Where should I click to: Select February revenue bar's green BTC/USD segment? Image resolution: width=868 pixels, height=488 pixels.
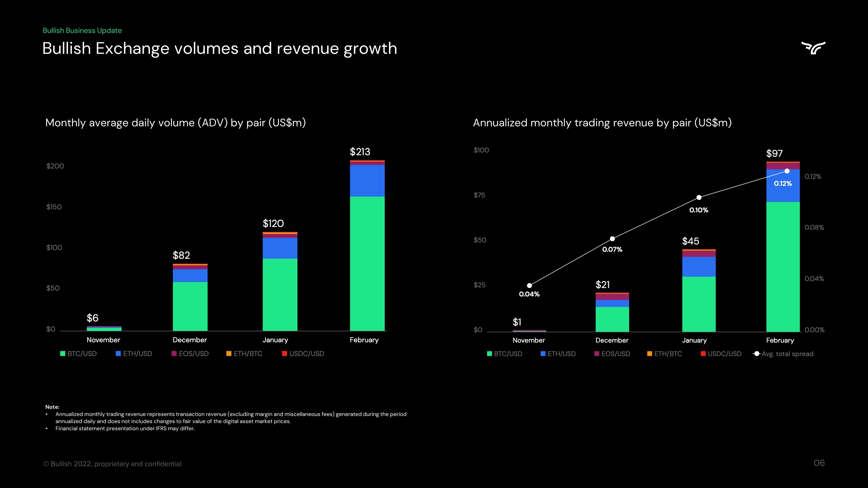[x=783, y=267]
